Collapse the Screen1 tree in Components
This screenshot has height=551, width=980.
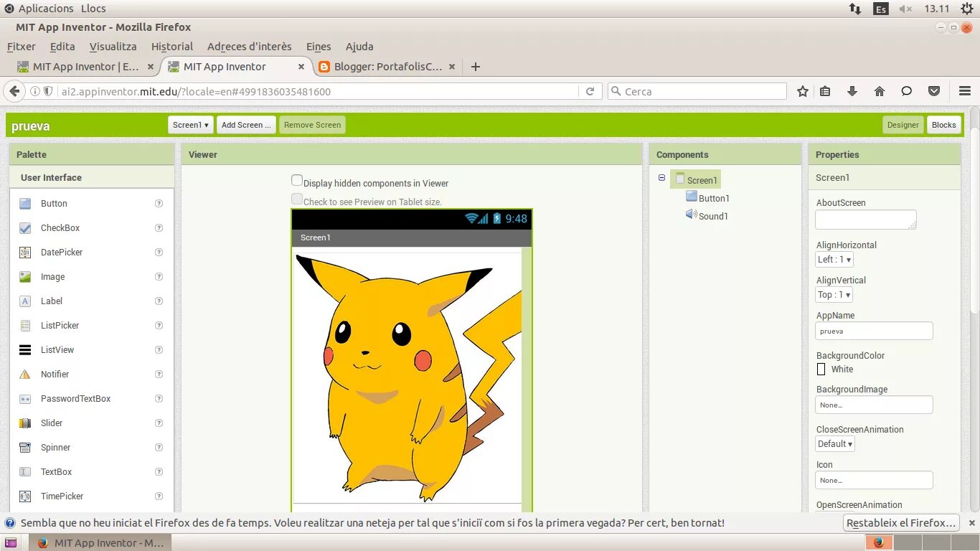tap(661, 178)
